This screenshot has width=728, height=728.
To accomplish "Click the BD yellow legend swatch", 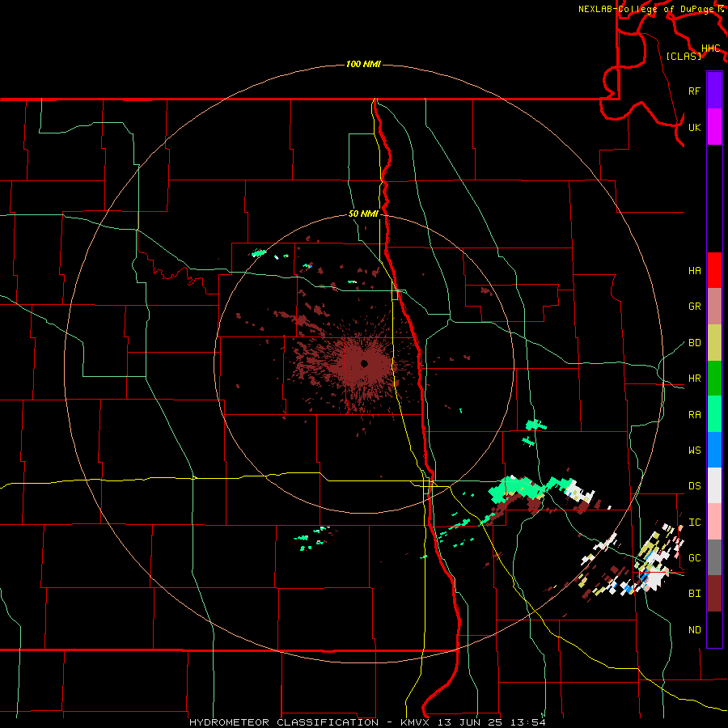I will pos(714,343).
